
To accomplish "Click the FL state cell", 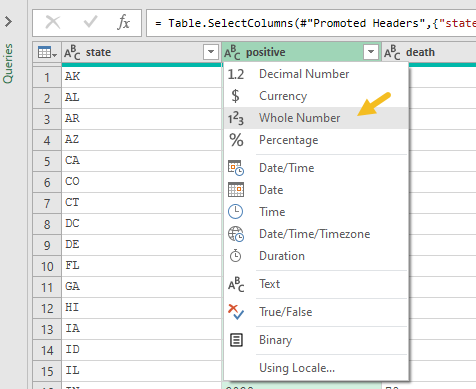I will point(142,266).
